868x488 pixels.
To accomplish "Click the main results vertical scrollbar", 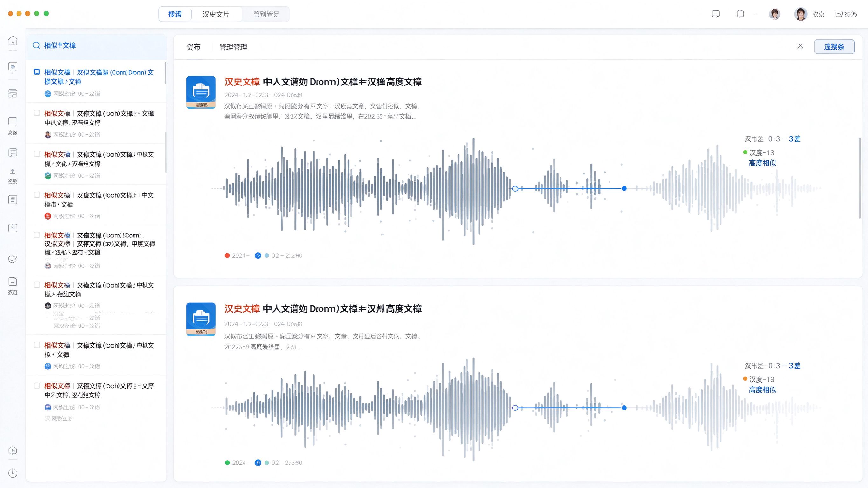I will pyautogui.click(x=860, y=178).
